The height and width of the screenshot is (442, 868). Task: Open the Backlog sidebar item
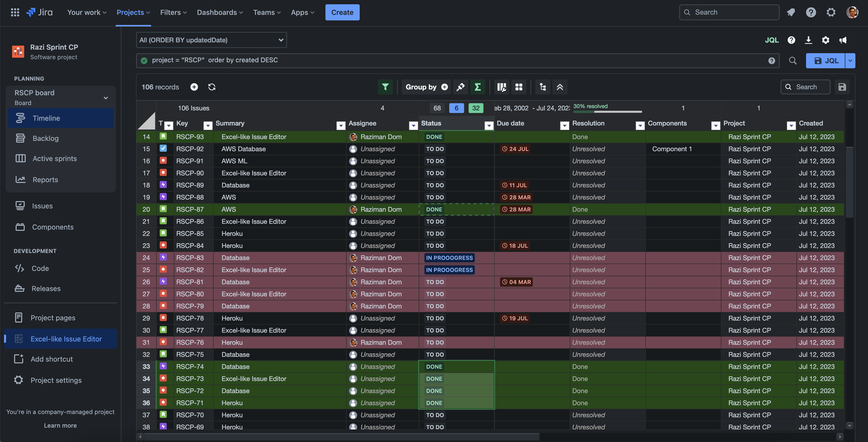click(46, 138)
